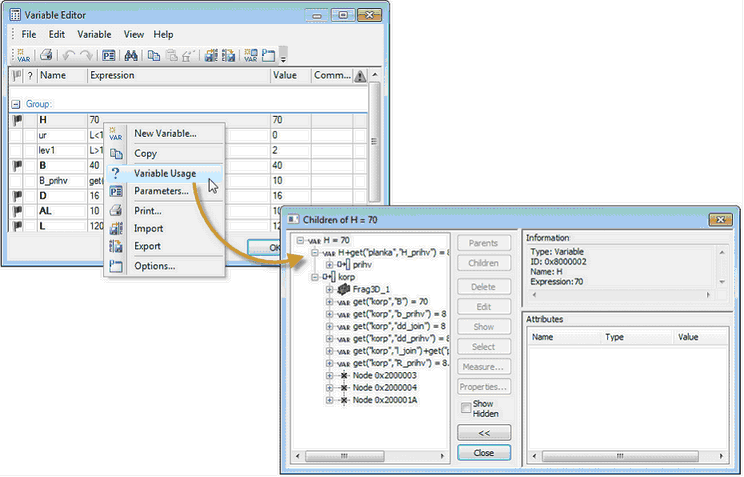
Task: Enable the Show Hidden checkbox
Action: tap(466, 408)
